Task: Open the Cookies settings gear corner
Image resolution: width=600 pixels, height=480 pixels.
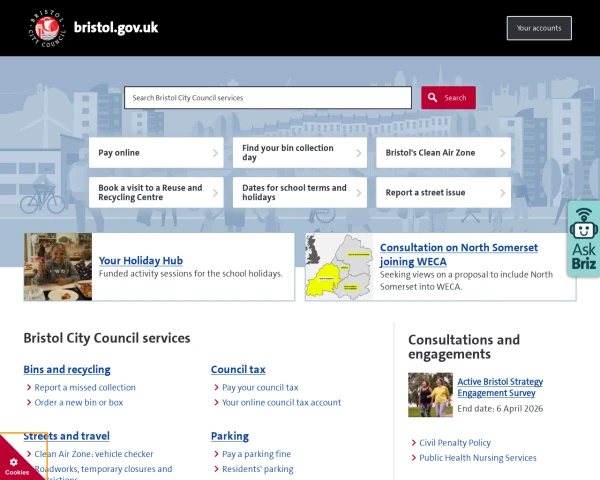Action: click(x=15, y=462)
